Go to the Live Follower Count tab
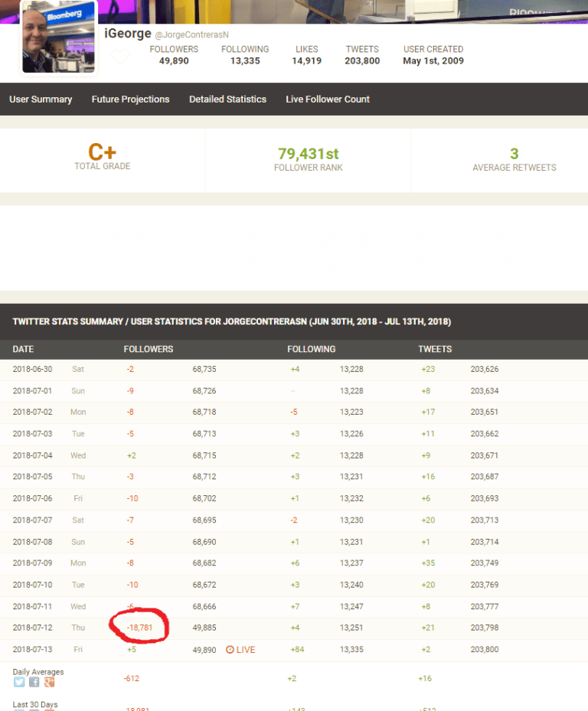588x711 pixels. click(x=327, y=99)
